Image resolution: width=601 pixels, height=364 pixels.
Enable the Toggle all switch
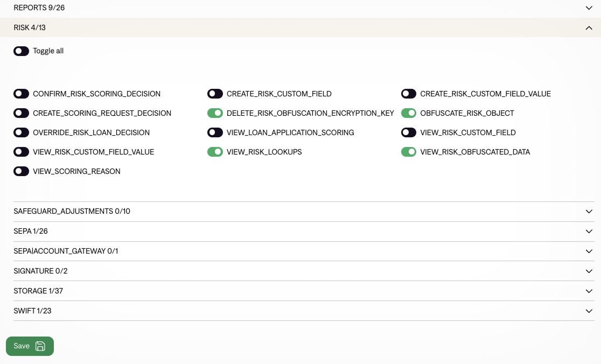(x=22, y=51)
